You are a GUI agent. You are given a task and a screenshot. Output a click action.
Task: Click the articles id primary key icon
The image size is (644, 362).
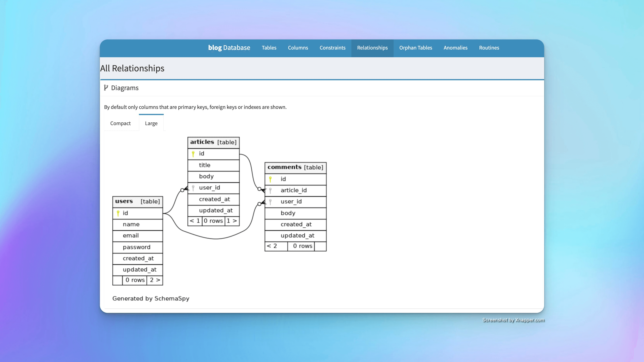pyautogui.click(x=193, y=154)
